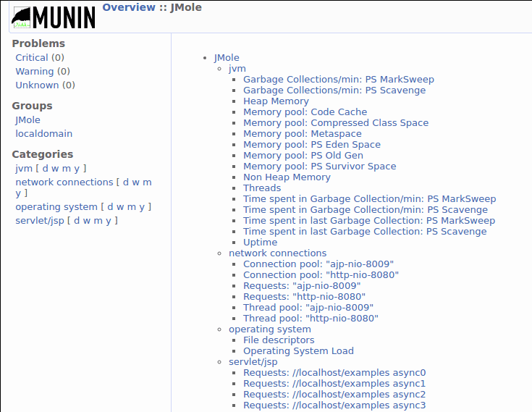
Task: Open Time spent in last Garbage Collection: PS MarkSweep
Action: pyautogui.click(x=369, y=221)
